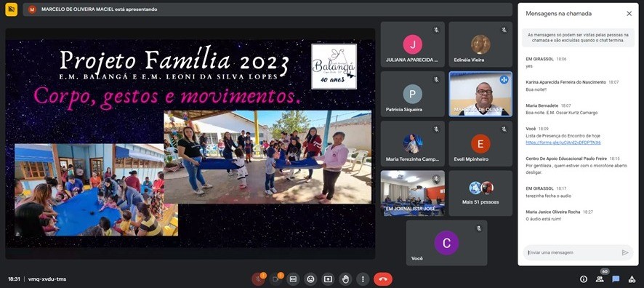Screen dimensions: 644x288
Task: Click the muted mic icon on Eveli's tile
Action: pyautogui.click(x=504, y=129)
